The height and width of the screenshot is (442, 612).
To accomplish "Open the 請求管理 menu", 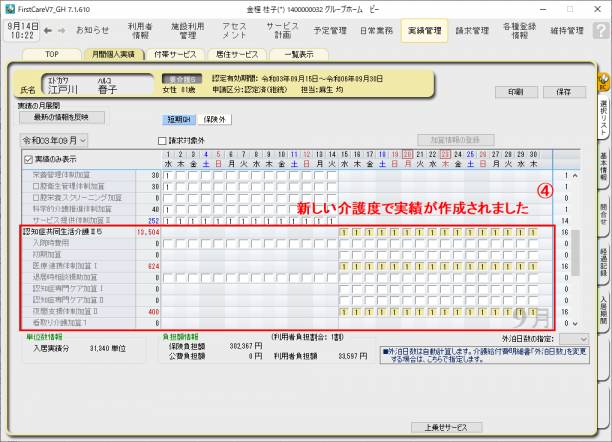I will pos(473,31).
